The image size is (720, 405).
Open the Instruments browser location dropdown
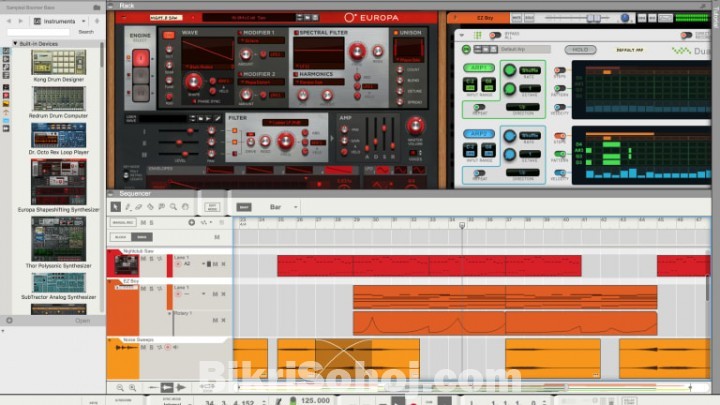pyautogui.click(x=83, y=21)
